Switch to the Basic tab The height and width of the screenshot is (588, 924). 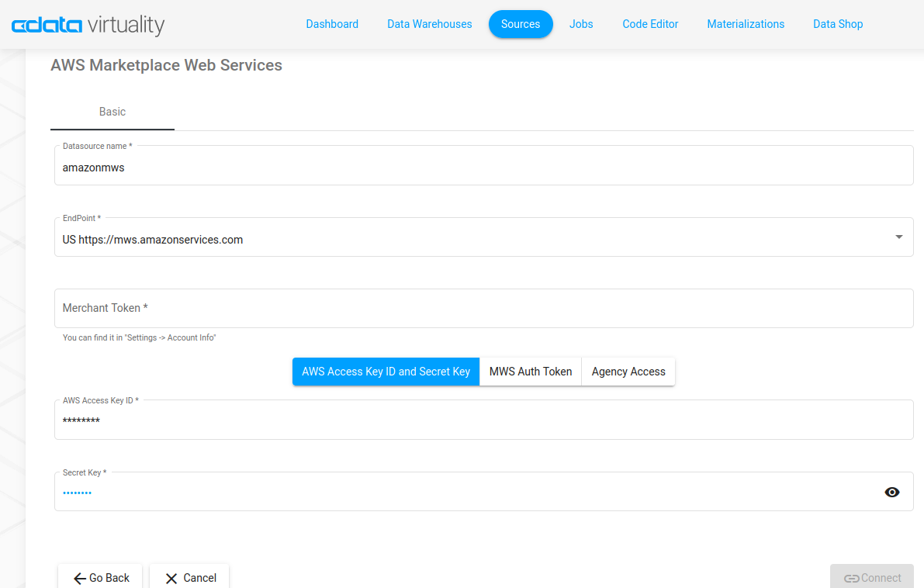click(112, 112)
